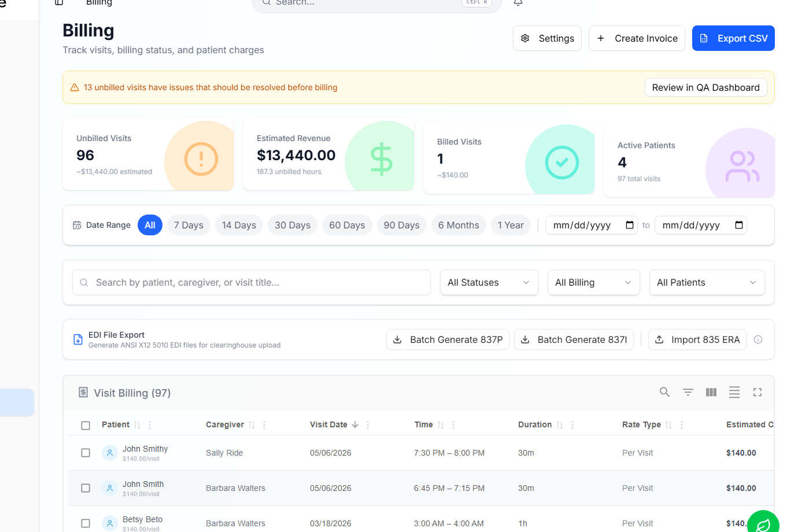
Task: Sort by Time column arrows
Action: [x=441, y=425]
